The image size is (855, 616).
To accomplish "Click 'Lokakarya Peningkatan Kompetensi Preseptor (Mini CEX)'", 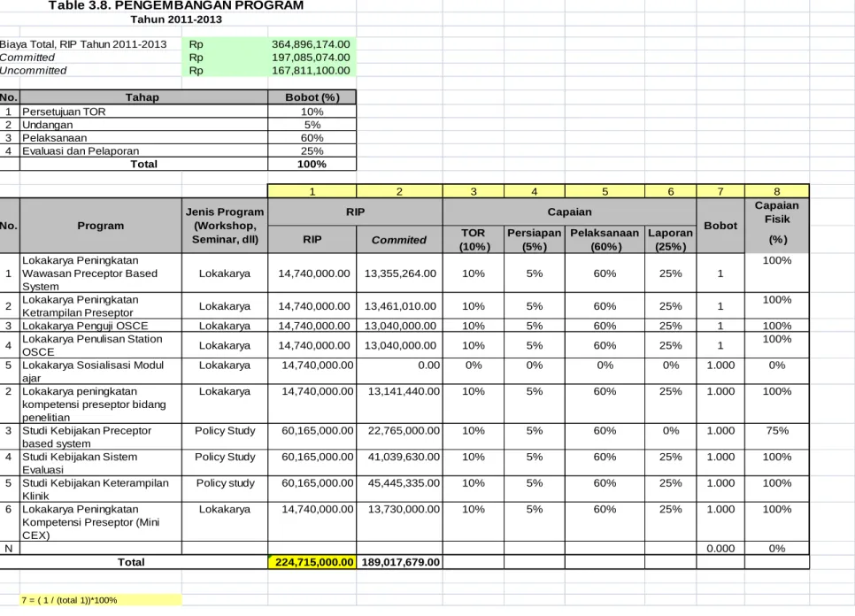I will point(101,521).
